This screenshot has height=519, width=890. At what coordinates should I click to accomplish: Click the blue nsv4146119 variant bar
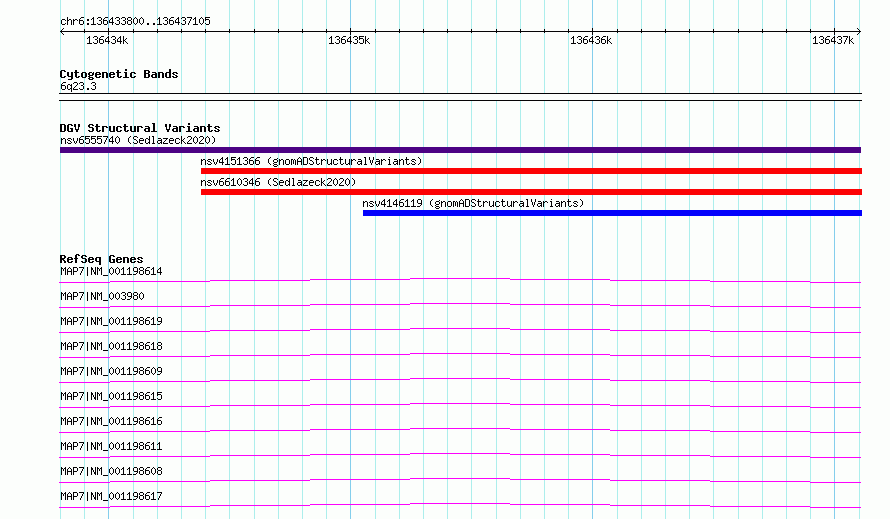tap(612, 213)
